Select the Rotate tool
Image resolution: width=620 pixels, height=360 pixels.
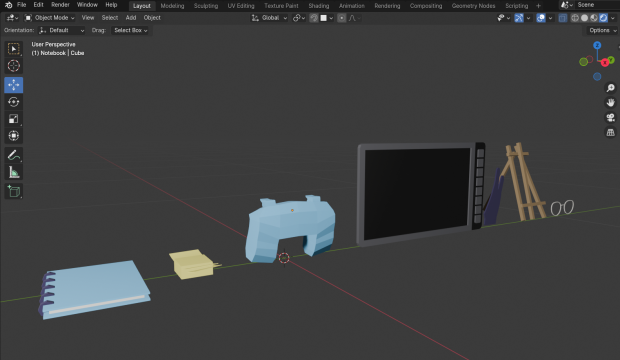click(13, 102)
